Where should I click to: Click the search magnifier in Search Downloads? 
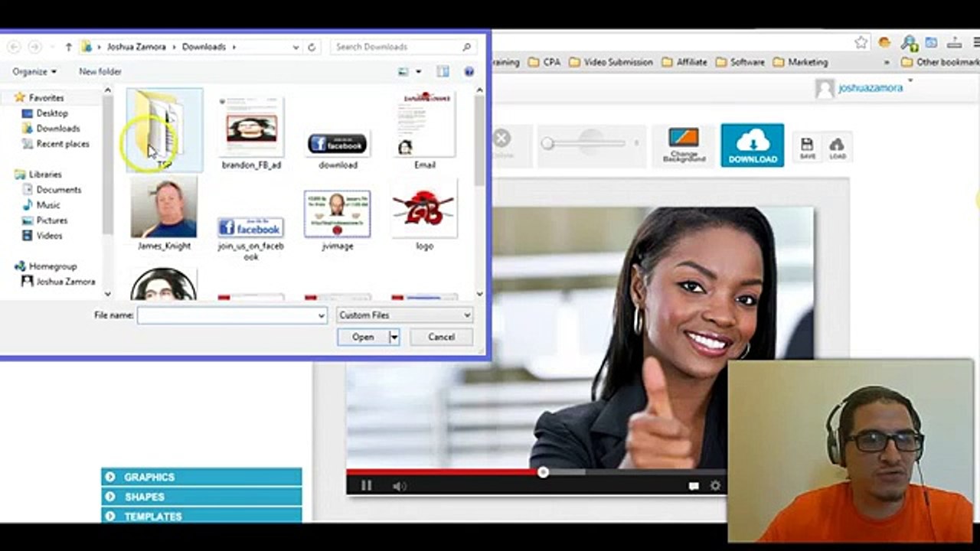click(467, 47)
